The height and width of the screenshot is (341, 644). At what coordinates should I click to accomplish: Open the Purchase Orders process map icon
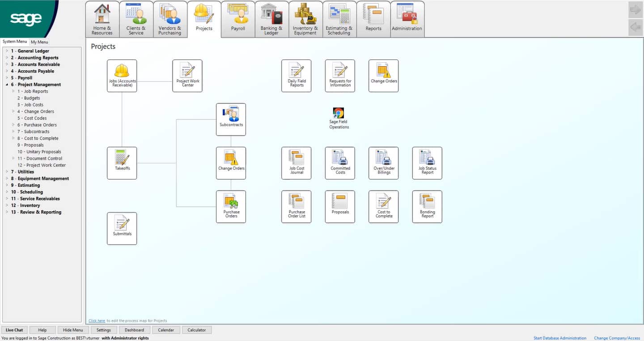coord(231,207)
